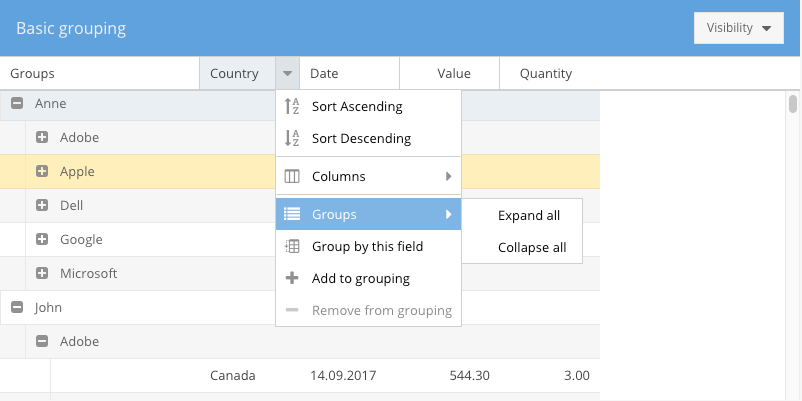Viewport: 802px width, 401px height.
Task: Select Expand all from submenu
Action: point(528,215)
